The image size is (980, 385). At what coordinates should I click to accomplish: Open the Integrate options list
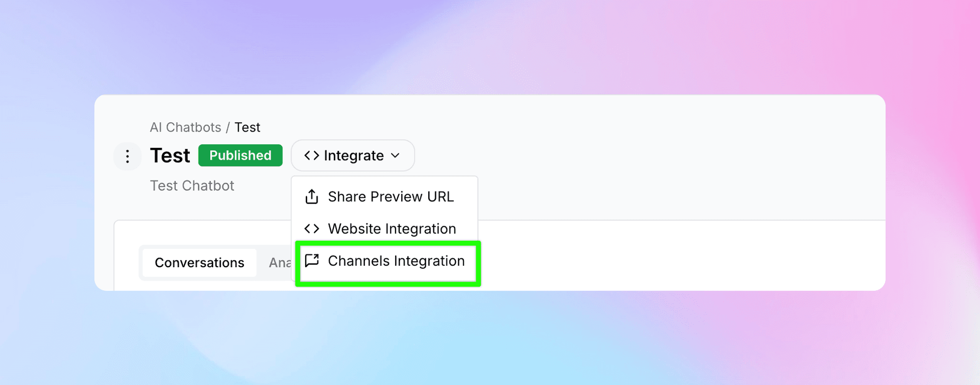click(x=352, y=156)
